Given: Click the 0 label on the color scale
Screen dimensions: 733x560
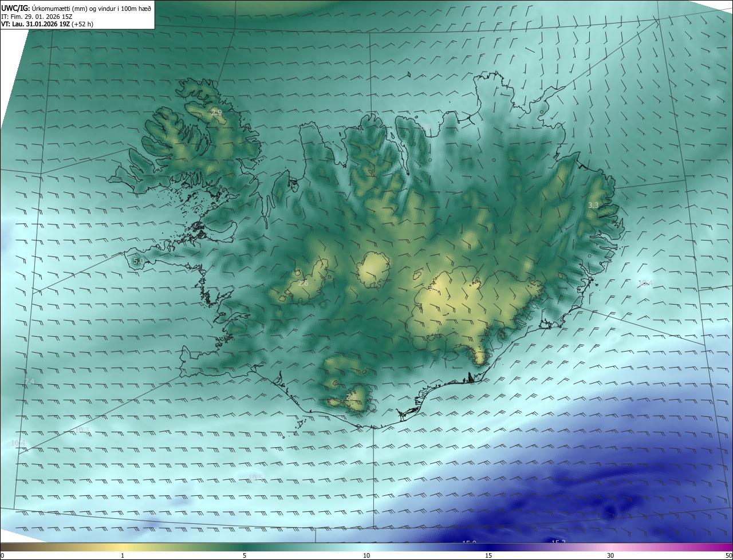Looking at the screenshot, I should (x=2, y=555).
